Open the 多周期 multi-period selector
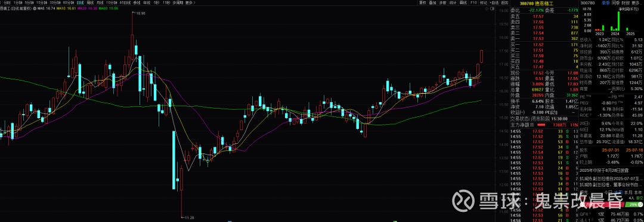The width and height of the screenshot is (644, 222). 178,2
